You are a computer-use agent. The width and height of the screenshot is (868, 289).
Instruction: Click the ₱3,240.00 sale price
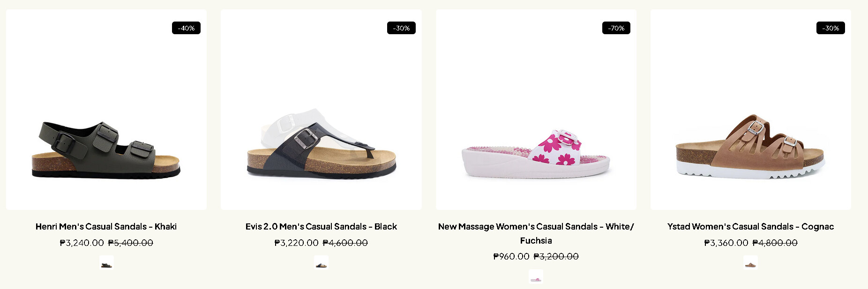coord(82,243)
